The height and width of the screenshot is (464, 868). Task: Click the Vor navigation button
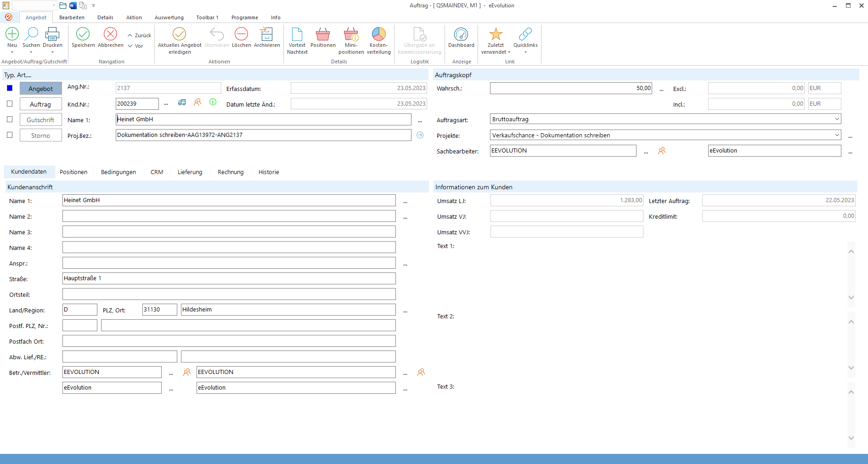[x=135, y=46]
